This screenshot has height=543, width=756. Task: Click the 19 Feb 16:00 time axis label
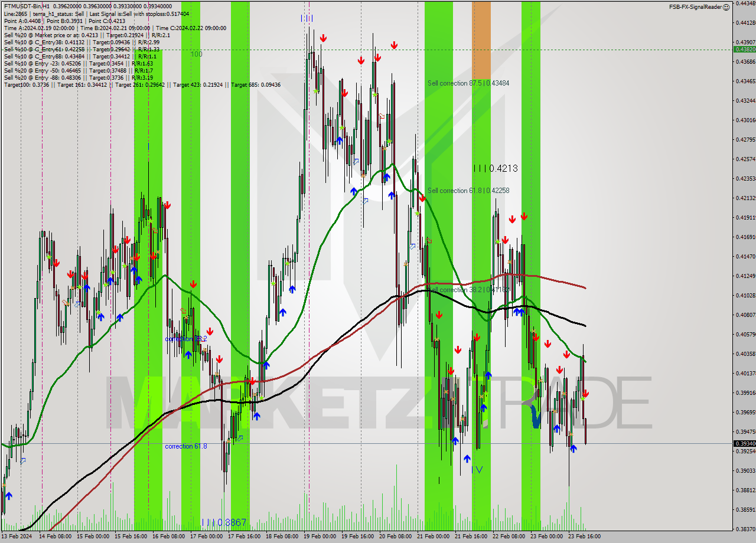(x=357, y=537)
